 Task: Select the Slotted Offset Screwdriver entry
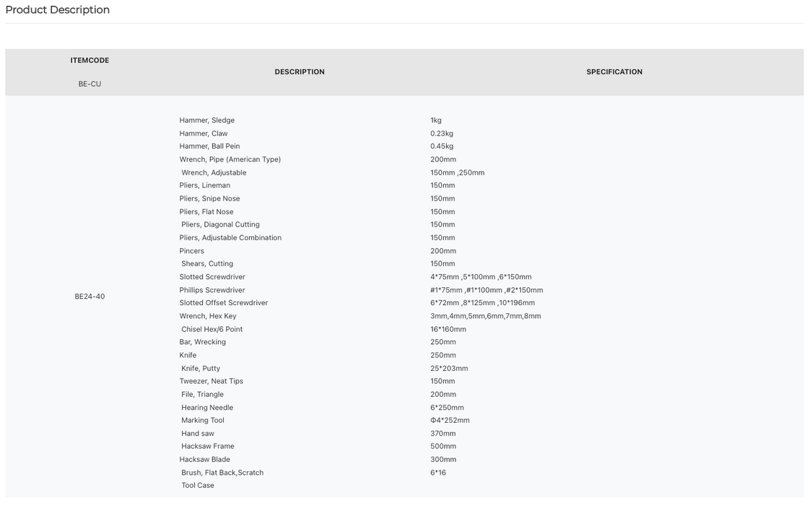224,303
